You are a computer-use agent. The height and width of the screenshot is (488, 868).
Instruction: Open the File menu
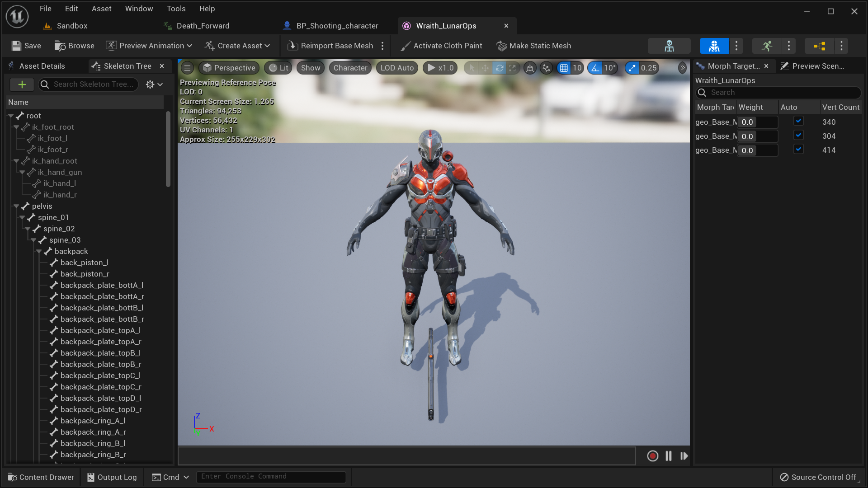click(x=45, y=9)
